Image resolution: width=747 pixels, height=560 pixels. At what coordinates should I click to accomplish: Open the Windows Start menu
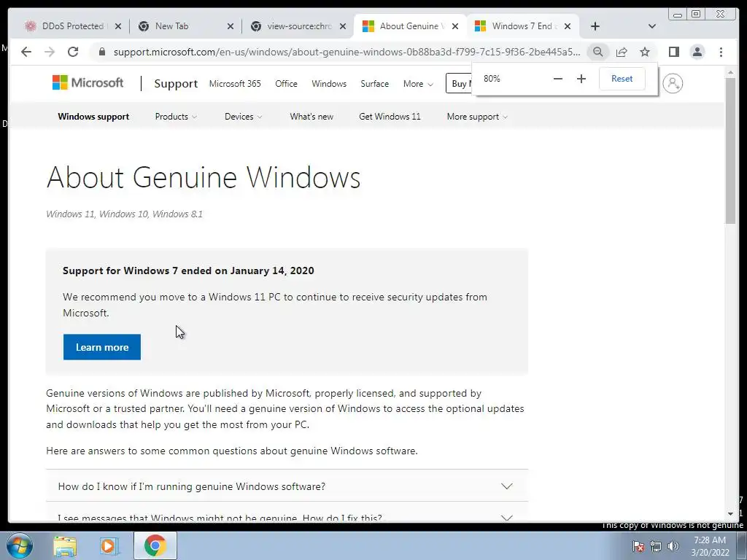click(x=20, y=545)
